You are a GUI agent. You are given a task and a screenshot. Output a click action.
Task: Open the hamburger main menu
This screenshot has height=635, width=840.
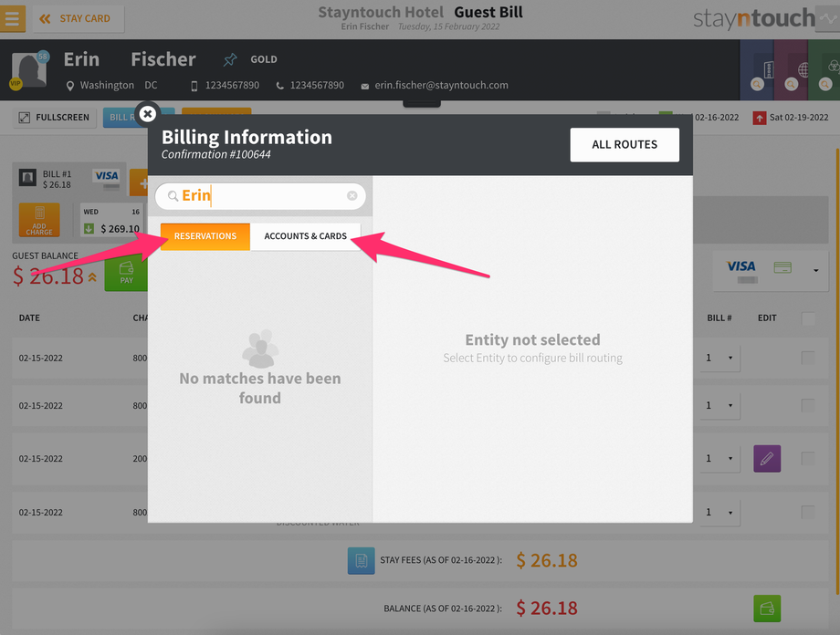click(12, 19)
